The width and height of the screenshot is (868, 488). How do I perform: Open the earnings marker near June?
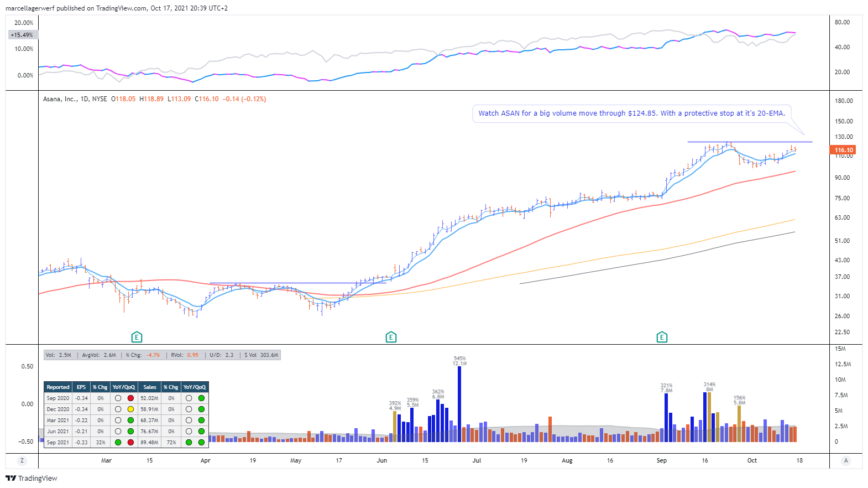(391, 337)
